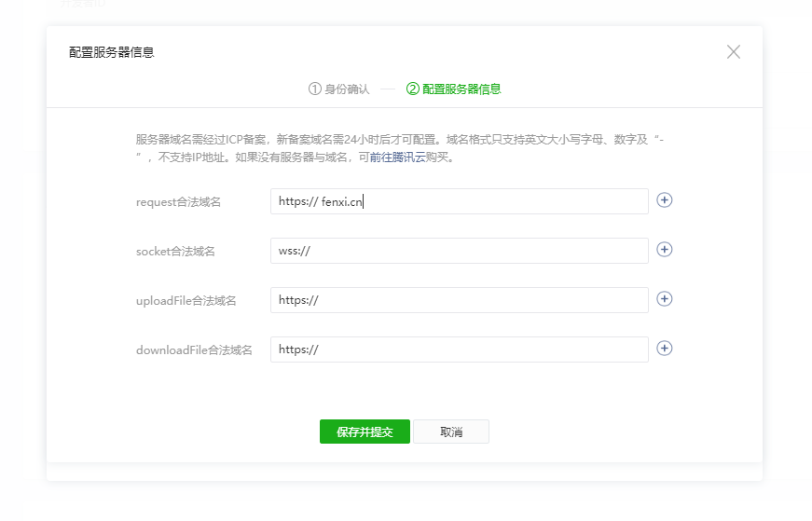812x521 pixels.
Task: Close the 配置服务器信息 dialog with X
Action: tap(733, 52)
